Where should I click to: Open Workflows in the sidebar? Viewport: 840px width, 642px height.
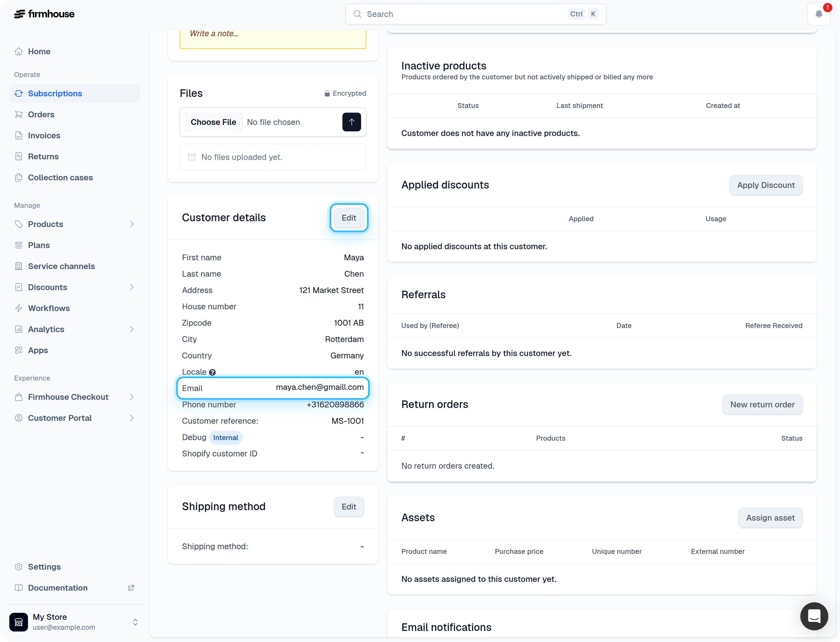tap(74, 308)
